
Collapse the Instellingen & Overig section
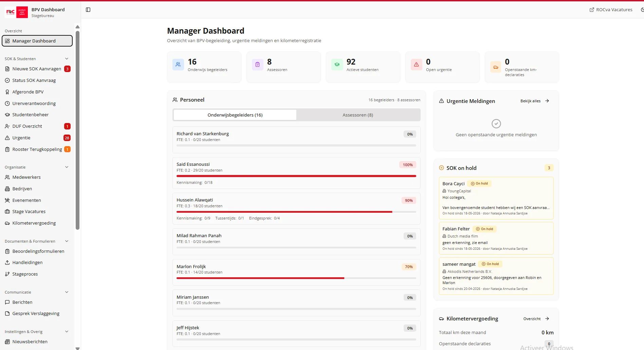pos(67,332)
